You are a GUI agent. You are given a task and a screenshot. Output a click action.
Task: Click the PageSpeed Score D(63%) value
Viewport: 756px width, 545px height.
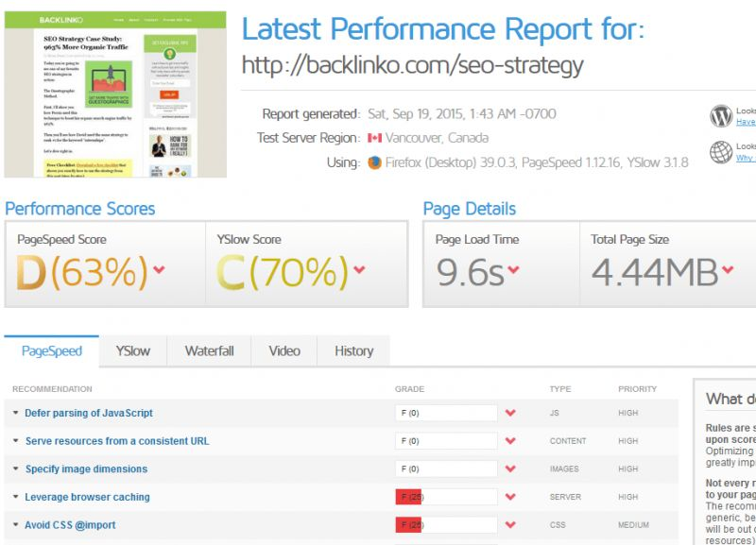82,273
